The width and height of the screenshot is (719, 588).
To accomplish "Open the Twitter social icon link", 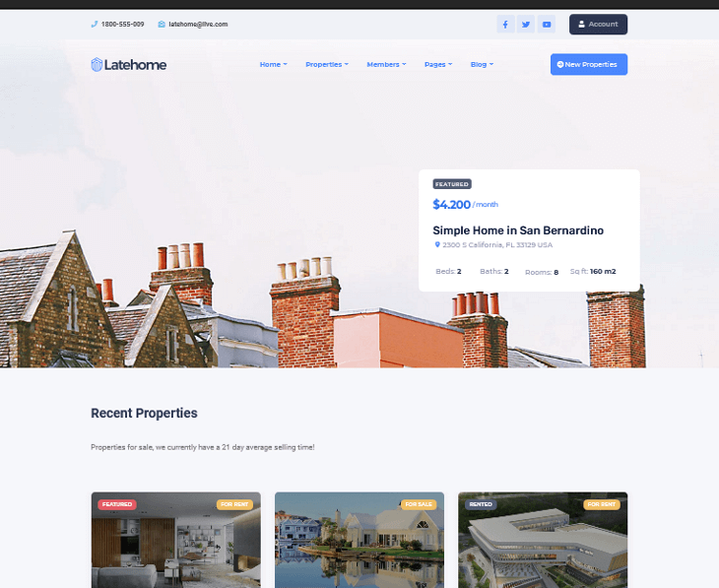I will pos(526,25).
